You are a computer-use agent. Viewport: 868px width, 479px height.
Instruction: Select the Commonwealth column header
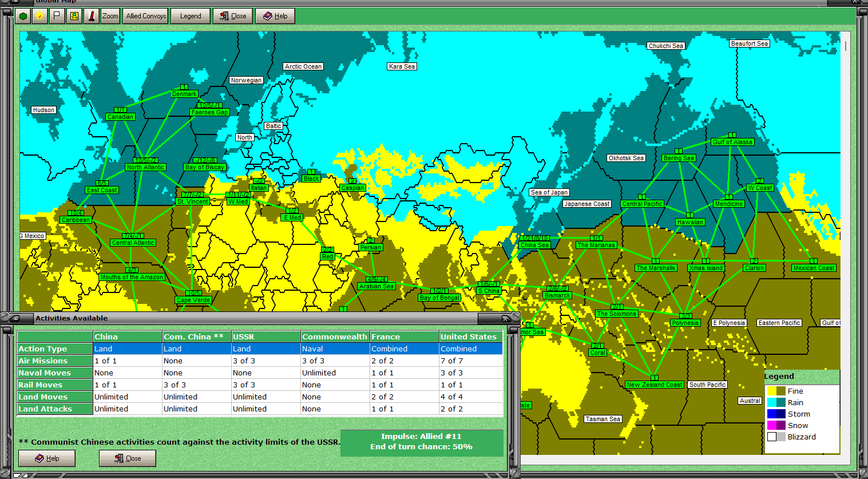[x=335, y=337]
